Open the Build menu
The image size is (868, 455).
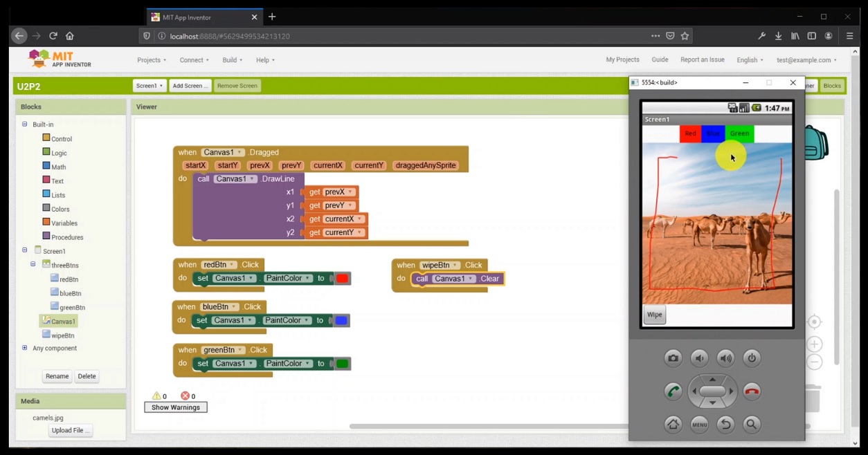tap(232, 60)
